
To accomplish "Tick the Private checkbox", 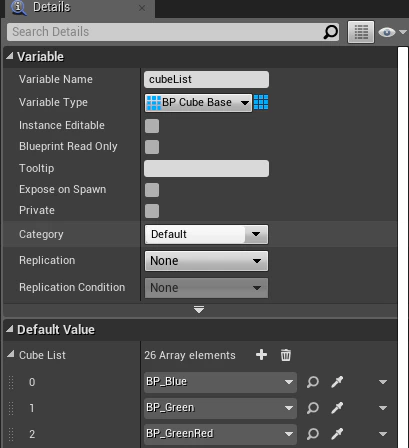I will click(152, 211).
